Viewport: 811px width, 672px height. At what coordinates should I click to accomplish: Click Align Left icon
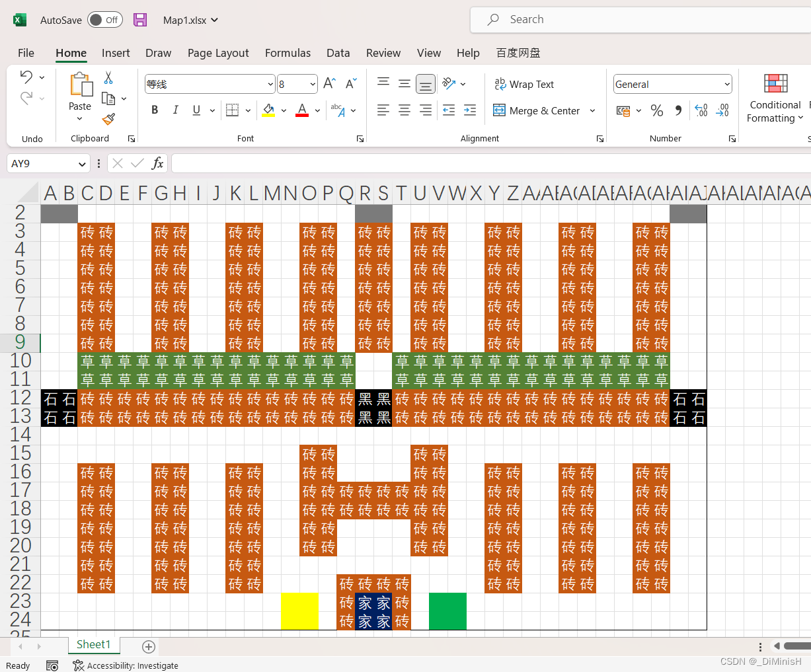[x=383, y=110]
